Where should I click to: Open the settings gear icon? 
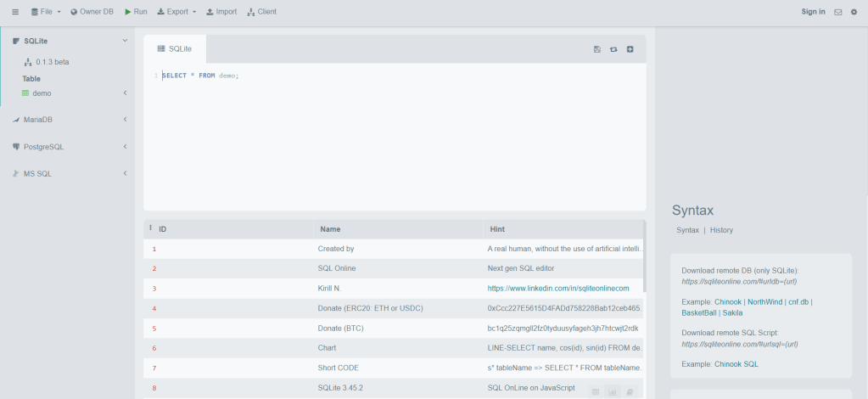[x=854, y=12]
